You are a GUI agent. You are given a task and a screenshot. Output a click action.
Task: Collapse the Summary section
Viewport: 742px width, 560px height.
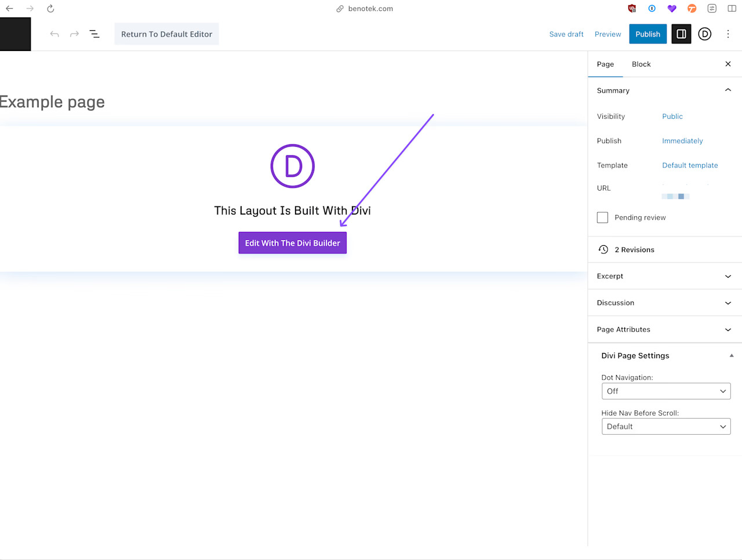(x=728, y=90)
